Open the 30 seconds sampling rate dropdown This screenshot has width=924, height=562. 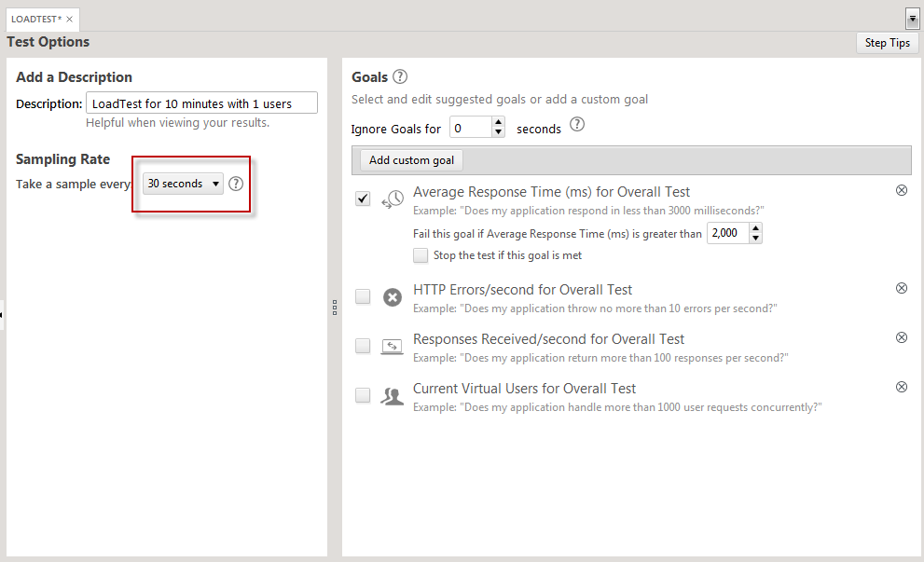point(184,184)
